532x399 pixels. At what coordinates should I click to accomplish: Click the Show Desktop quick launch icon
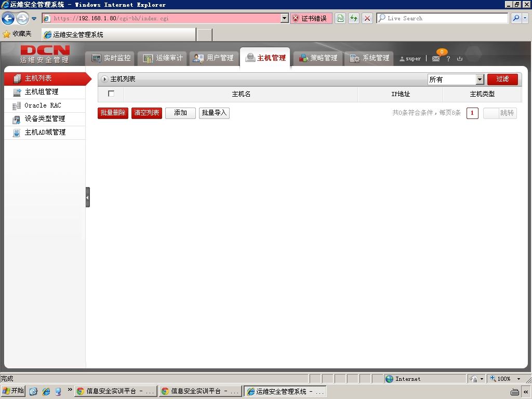pyautogui.click(x=33, y=392)
